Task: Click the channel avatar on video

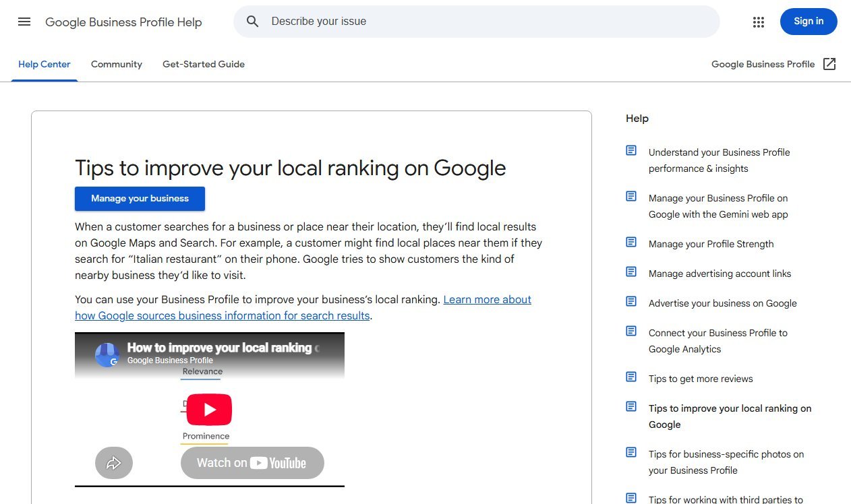Action: pos(107,355)
